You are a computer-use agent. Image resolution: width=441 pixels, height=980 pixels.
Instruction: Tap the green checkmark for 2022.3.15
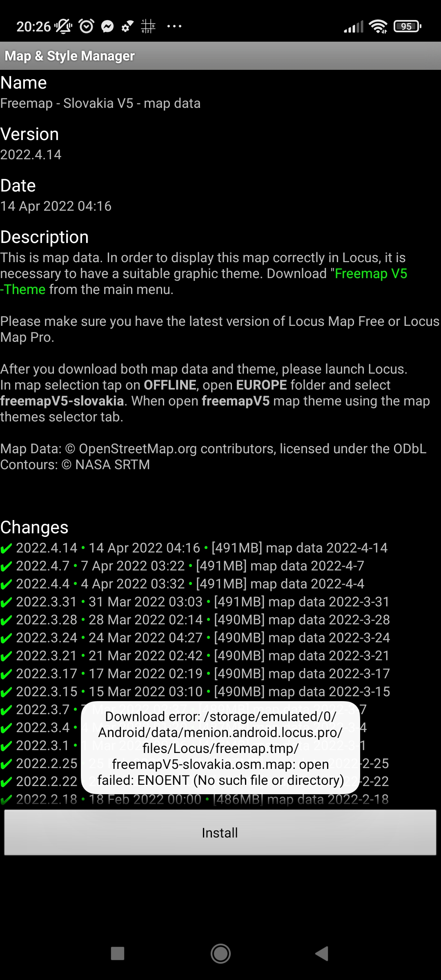[6, 692]
